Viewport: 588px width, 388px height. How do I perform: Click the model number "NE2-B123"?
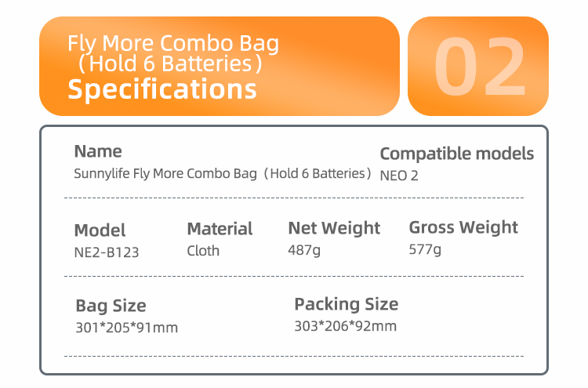106,252
